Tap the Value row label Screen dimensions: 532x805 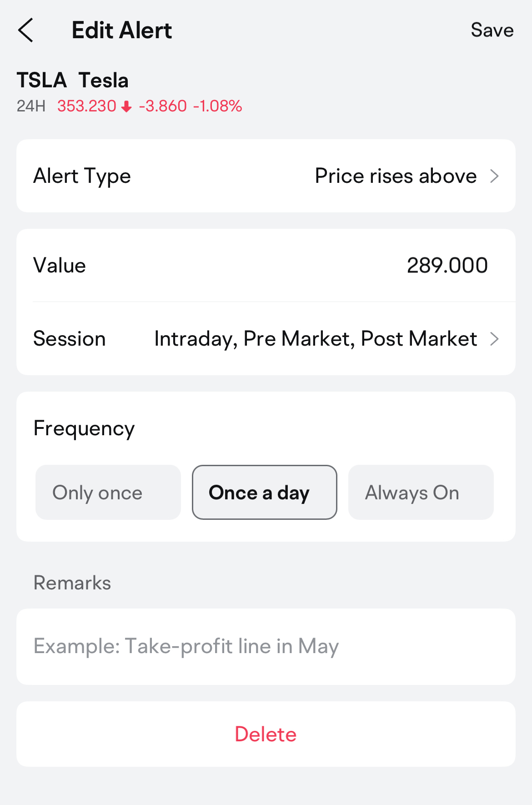(x=60, y=266)
